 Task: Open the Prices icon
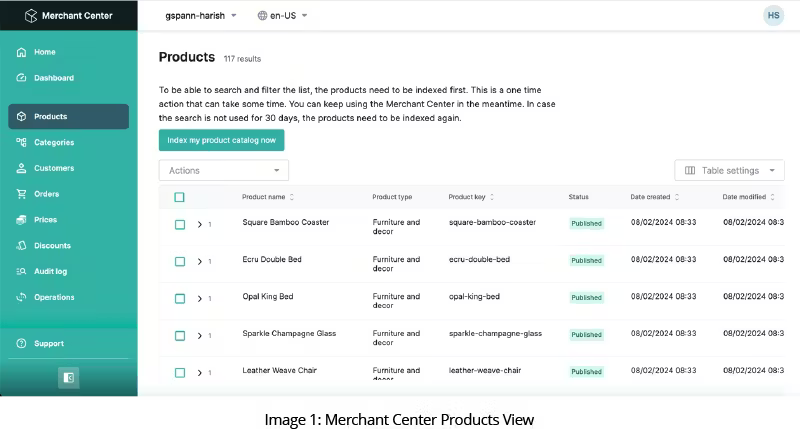pyautogui.click(x=21, y=220)
